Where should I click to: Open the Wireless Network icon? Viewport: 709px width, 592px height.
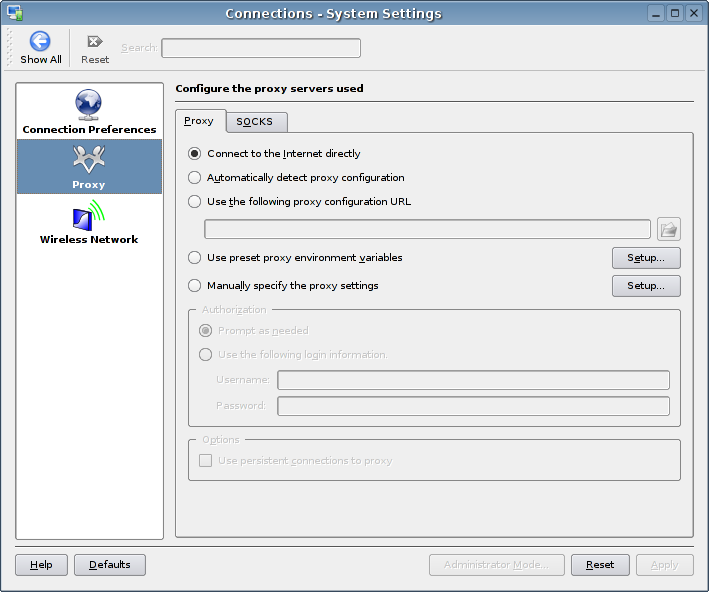pyautogui.click(x=89, y=214)
